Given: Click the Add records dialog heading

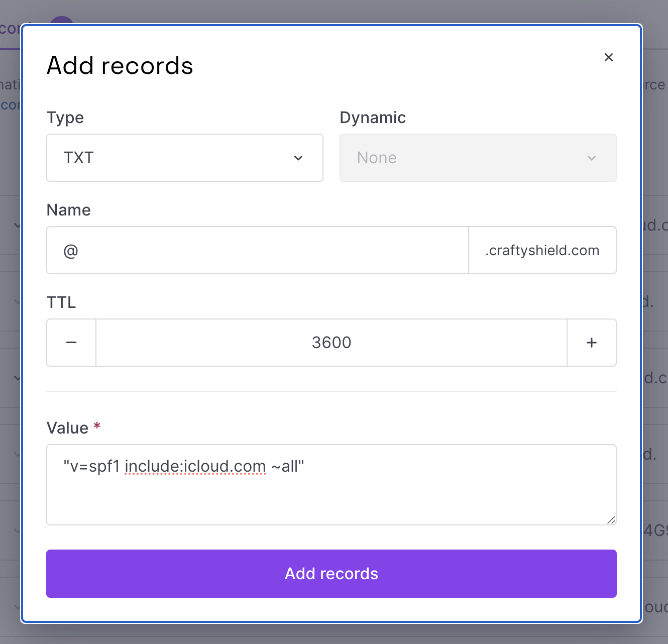Looking at the screenshot, I should [120, 66].
